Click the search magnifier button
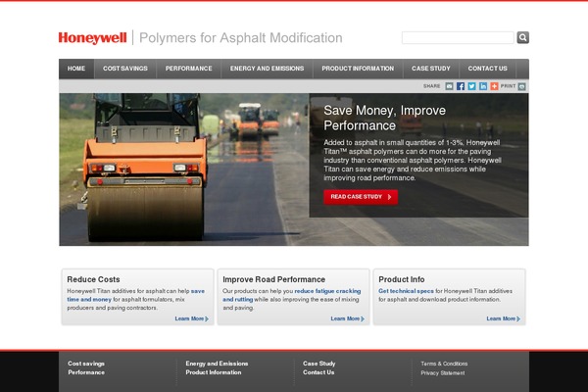Viewport: 588px width, 392px height. [x=522, y=37]
